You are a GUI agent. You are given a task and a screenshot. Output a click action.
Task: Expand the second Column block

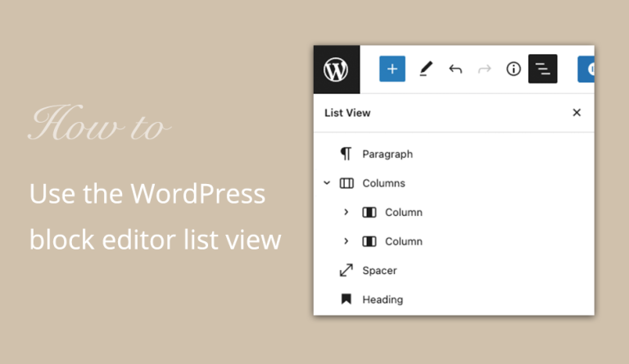click(x=346, y=241)
